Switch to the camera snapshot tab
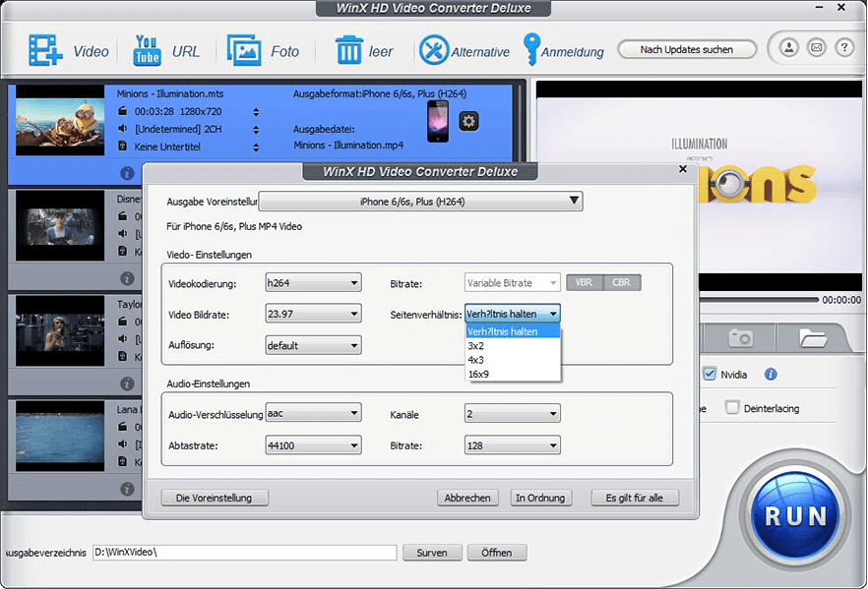Image resolution: width=868 pixels, height=589 pixels. (x=740, y=337)
